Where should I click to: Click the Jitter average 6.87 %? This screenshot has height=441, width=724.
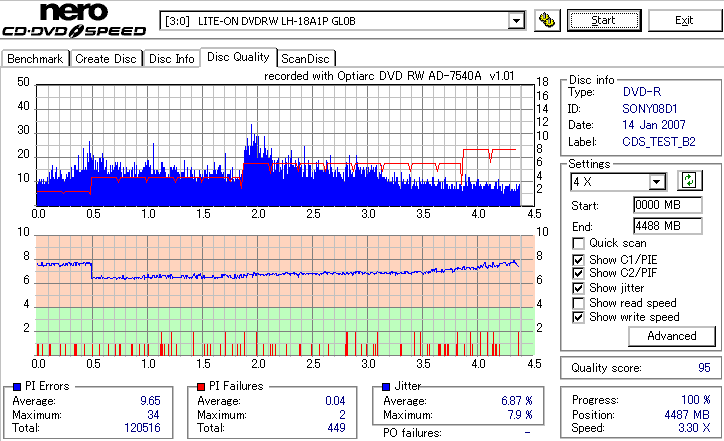pyautogui.click(x=517, y=401)
